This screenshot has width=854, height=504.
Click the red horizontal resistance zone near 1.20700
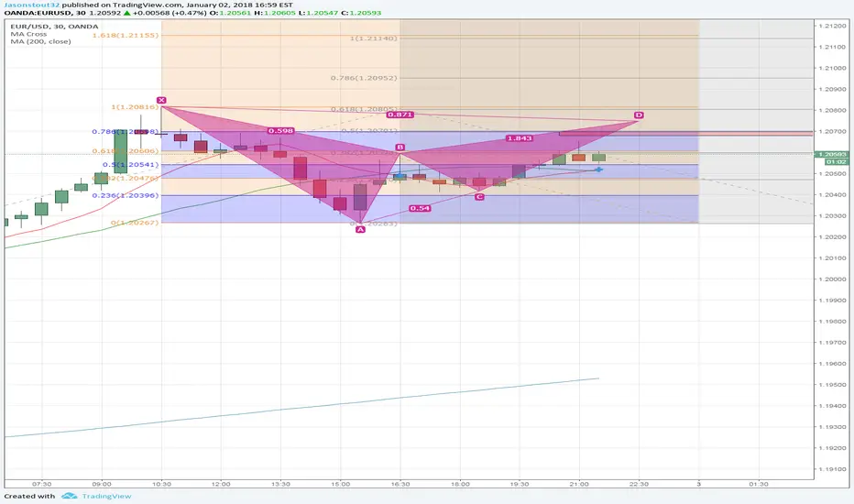tap(686, 133)
